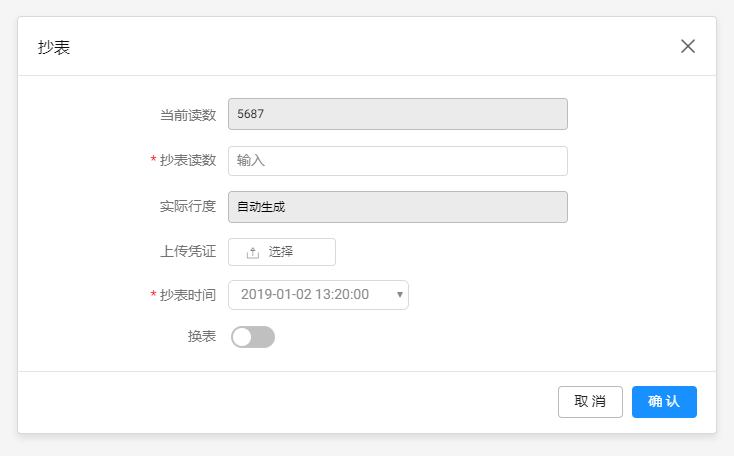Click the upload arrow icon beside 选择
Screen dimensions: 734x456
(252, 252)
